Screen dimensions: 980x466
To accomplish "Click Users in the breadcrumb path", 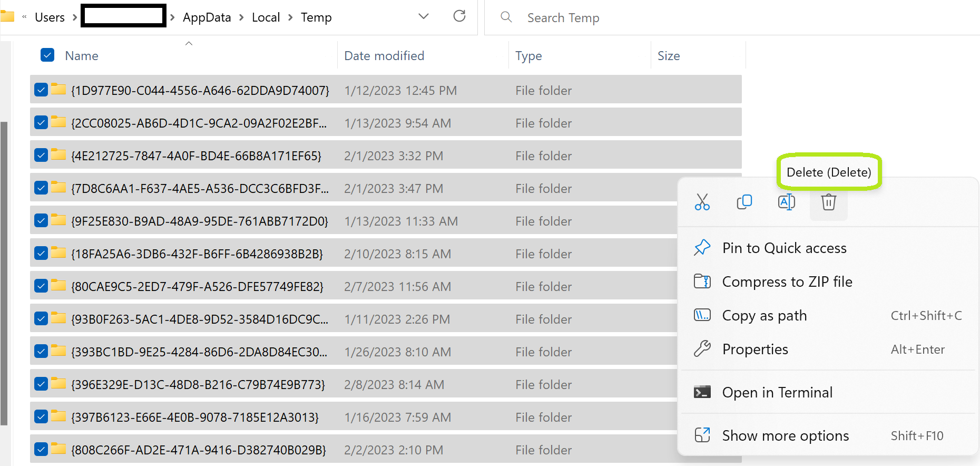I will pyautogui.click(x=50, y=17).
